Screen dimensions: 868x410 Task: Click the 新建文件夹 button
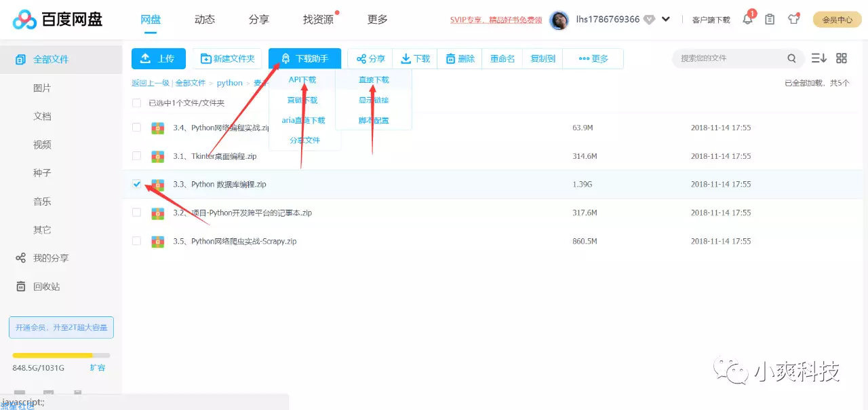(227, 59)
